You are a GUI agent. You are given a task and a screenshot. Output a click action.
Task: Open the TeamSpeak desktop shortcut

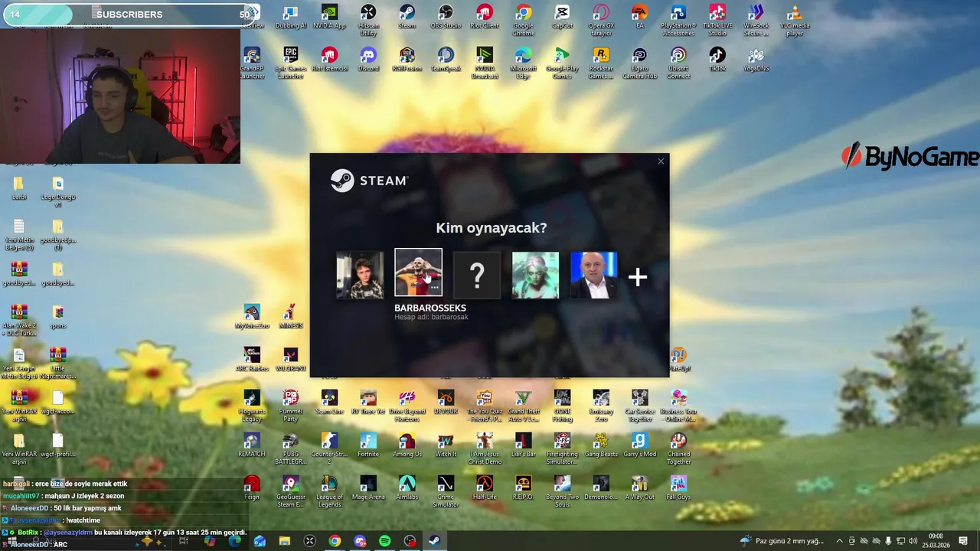[446, 60]
